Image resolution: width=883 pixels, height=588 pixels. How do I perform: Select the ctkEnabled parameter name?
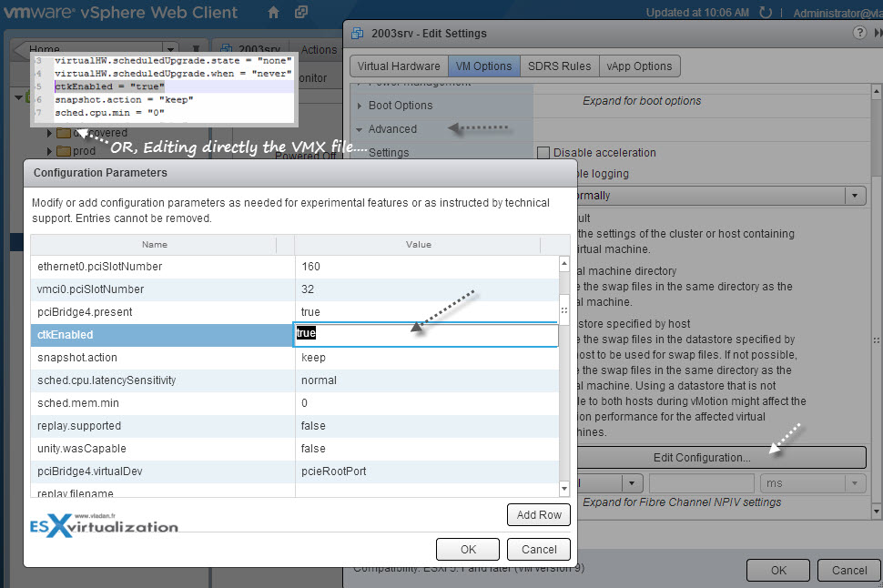tap(66, 335)
